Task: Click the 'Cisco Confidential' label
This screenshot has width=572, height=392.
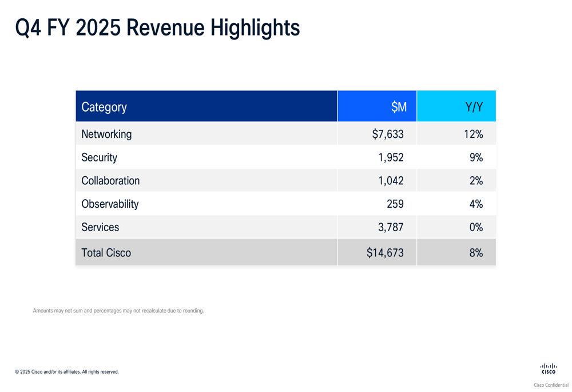Action: [x=551, y=385]
